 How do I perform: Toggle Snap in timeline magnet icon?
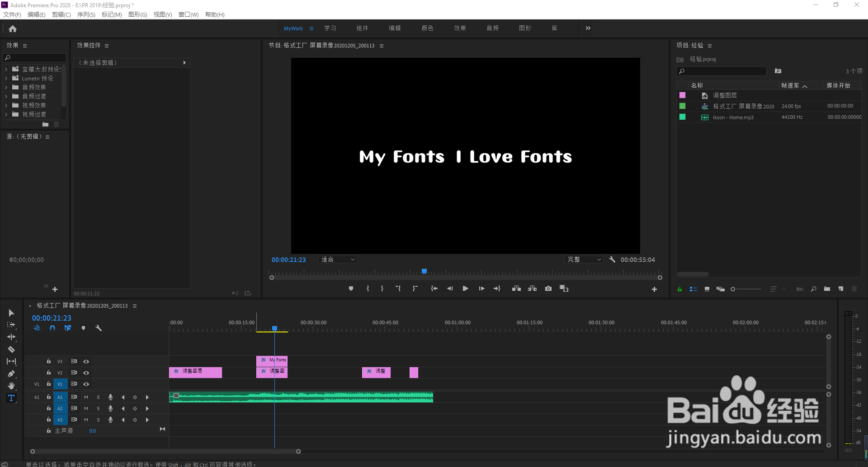pyautogui.click(x=52, y=328)
